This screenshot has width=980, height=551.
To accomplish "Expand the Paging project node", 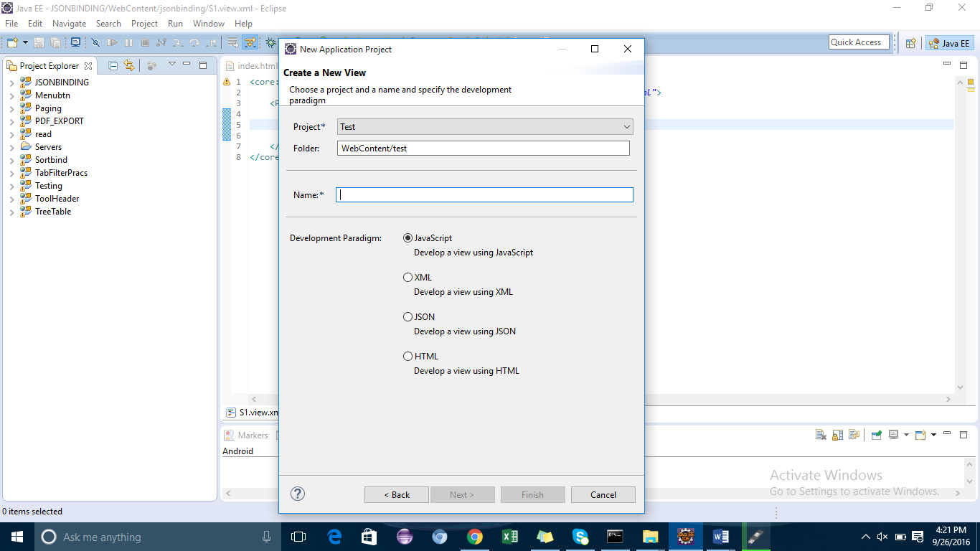I will click(11, 108).
